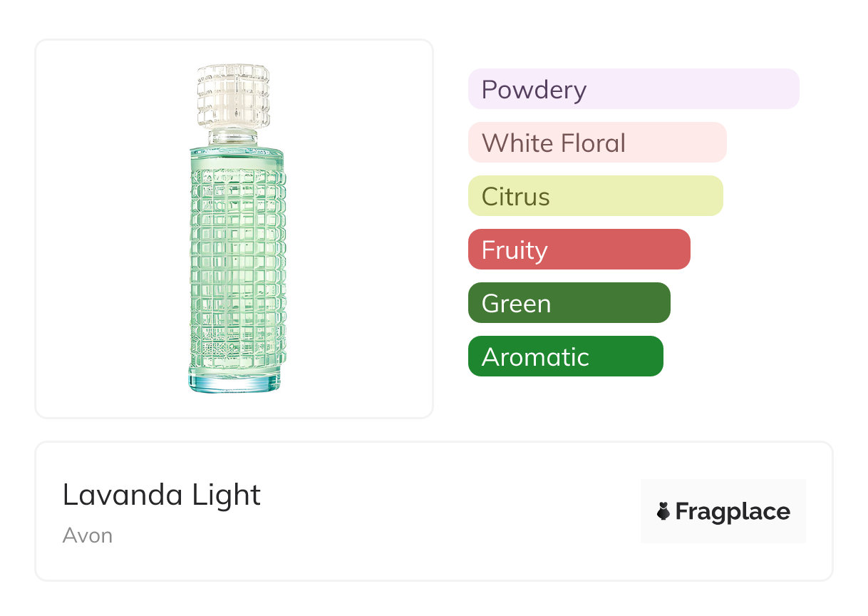
Task: Click the clear crystal bottle cap
Action: click(233, 96)
